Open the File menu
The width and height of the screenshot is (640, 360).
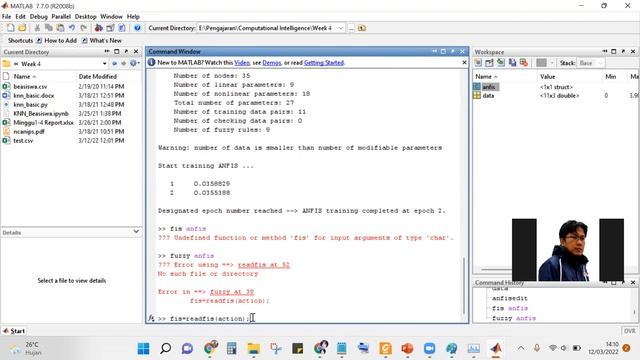pyautogui.click(x=7, y=16)
